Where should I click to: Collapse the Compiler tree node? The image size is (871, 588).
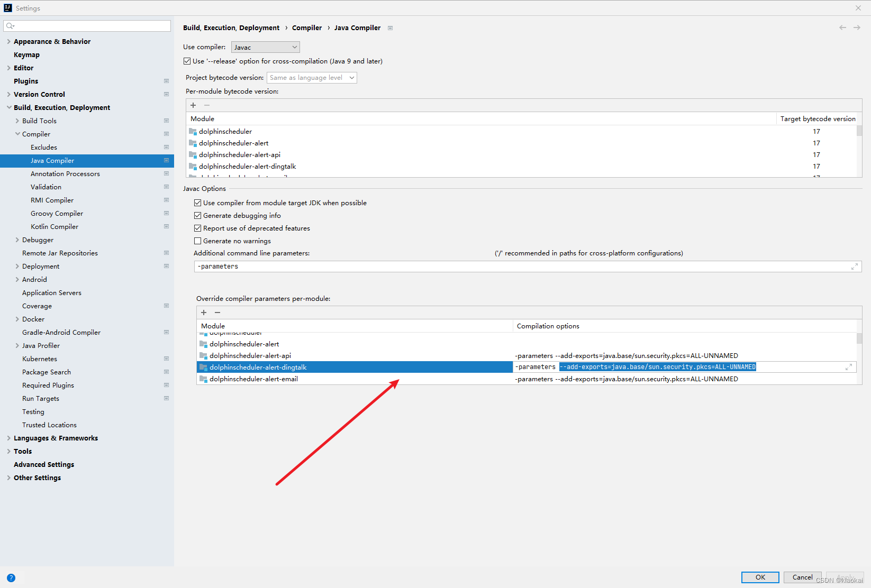[x=17, y=134]
